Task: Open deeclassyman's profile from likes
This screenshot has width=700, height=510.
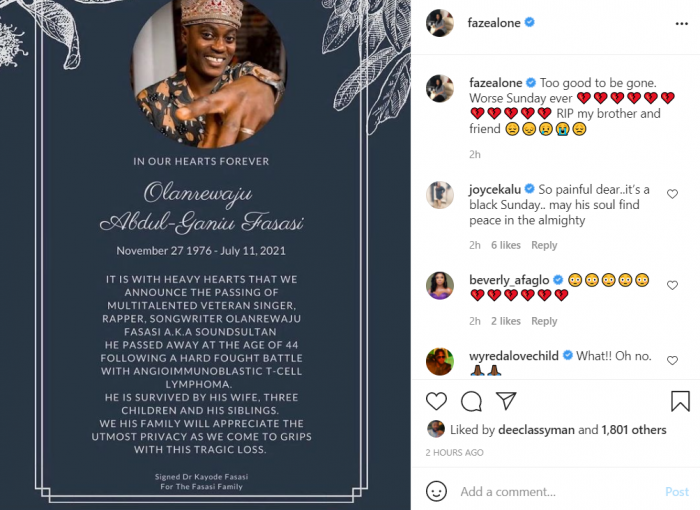Action: point(536,430)
